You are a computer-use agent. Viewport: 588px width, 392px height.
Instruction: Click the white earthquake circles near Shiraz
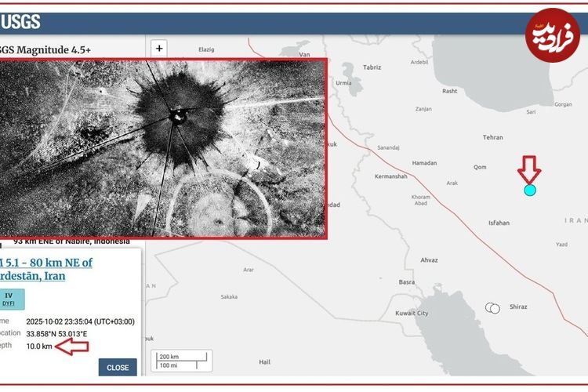492,308
